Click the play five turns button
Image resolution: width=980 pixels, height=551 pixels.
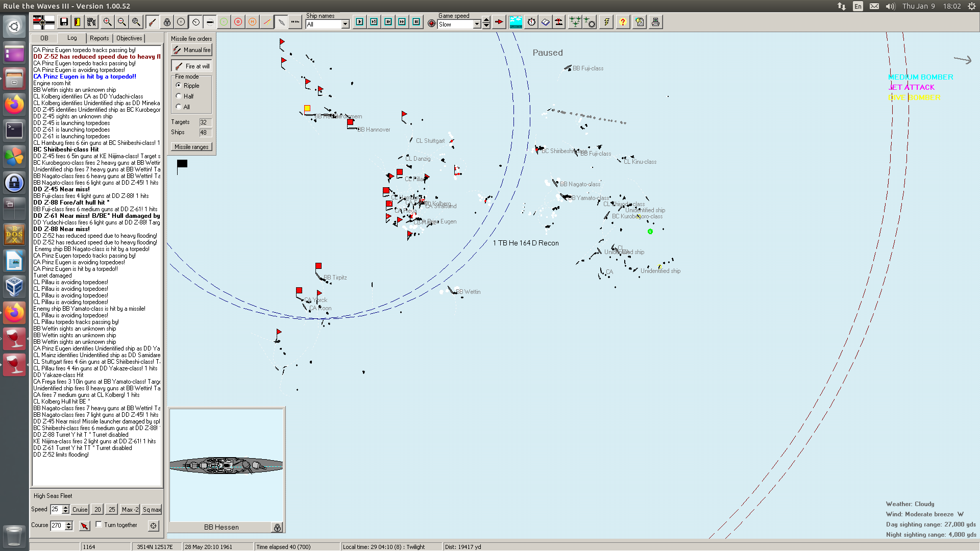(x=374, y=22)
